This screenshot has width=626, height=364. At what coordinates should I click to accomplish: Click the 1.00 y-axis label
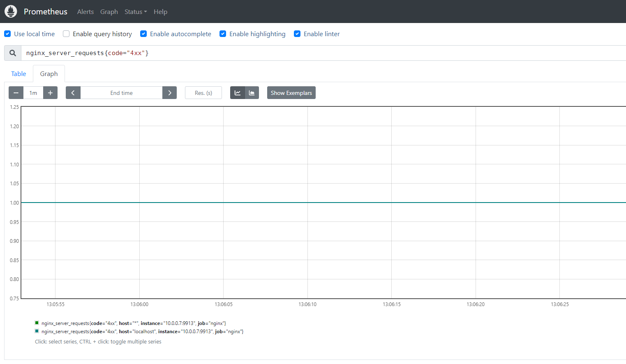14,203
